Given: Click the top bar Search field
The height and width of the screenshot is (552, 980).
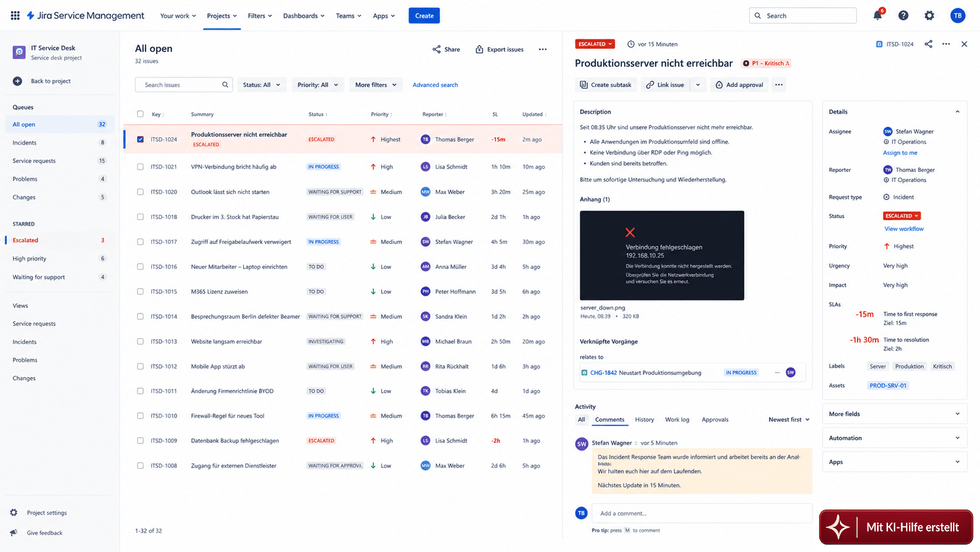Looking at the screenshot, I should (802, 16).
